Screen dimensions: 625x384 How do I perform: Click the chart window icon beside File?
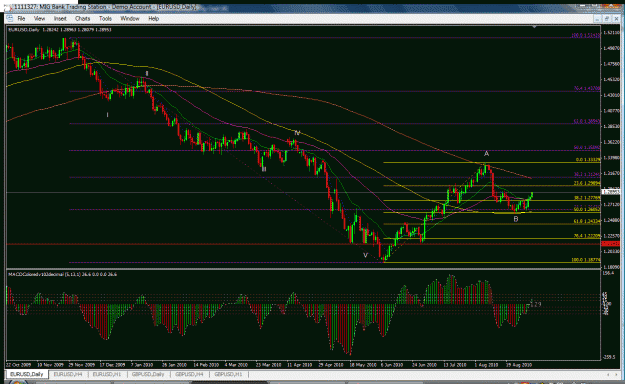point(10,19)
